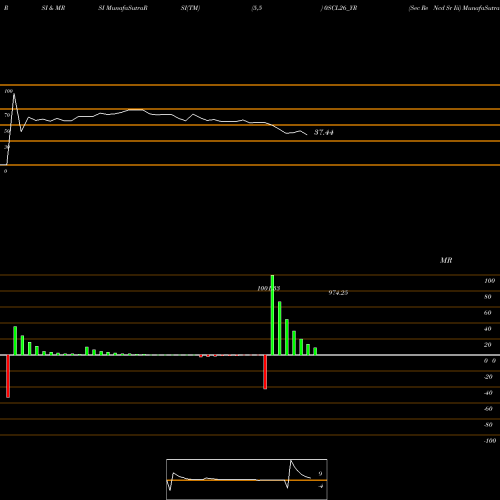Click the 80 label on MR axis
This screenshot has height=500, width=500.
tap(487, 297)
